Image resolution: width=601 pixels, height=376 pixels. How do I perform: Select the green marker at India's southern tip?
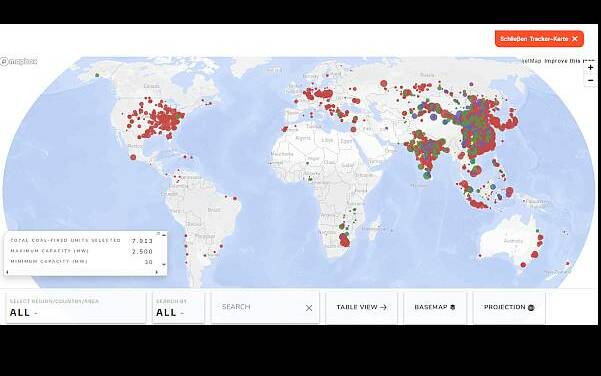pos(427,176)
